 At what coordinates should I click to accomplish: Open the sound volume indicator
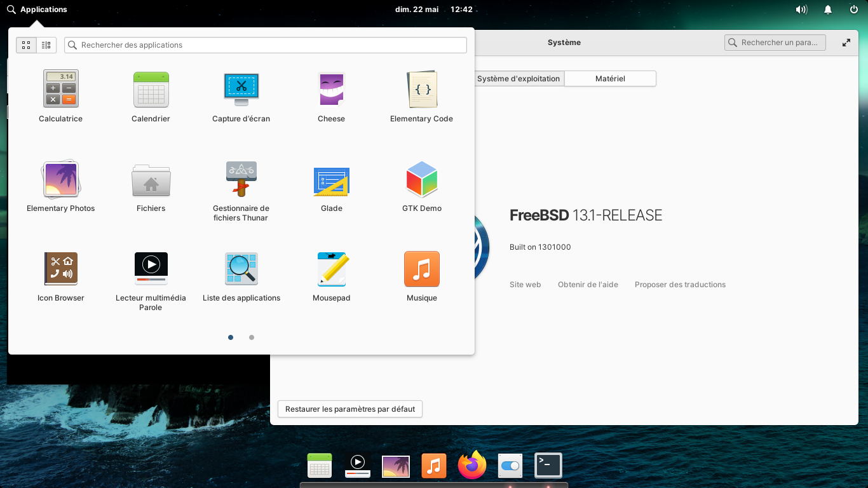pos(801,10)
